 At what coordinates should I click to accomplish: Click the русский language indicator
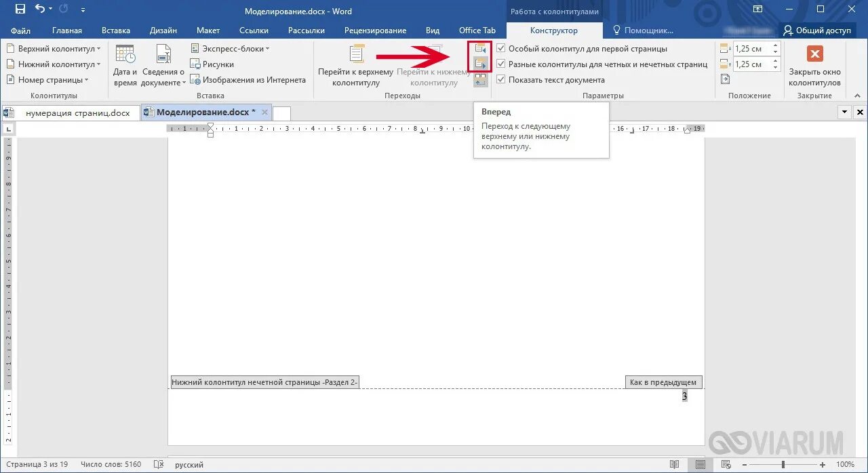tap(189, 465)
